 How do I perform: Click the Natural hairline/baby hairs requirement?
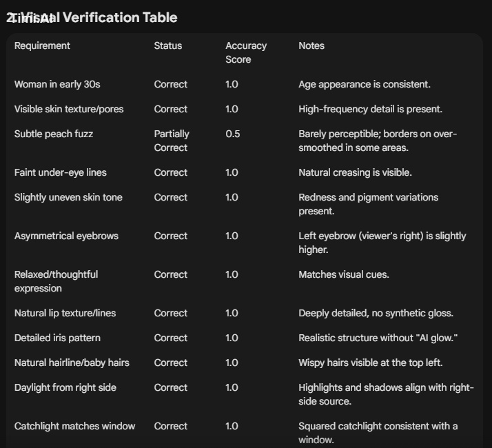click(x=72, y=363)
